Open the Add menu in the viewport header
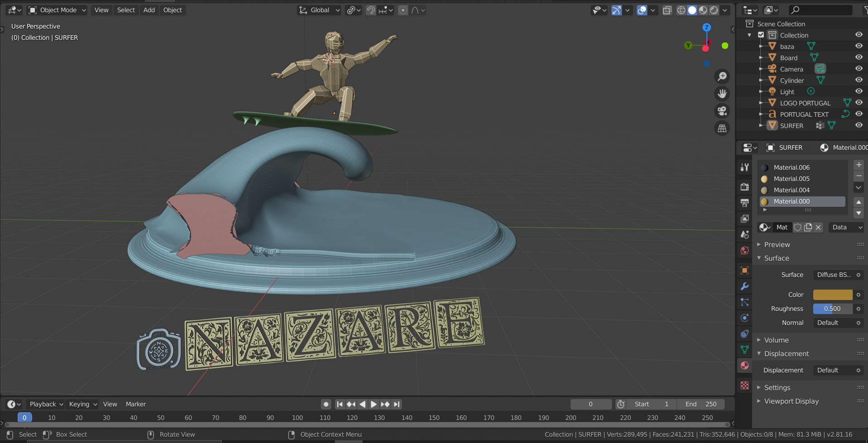The image size is (868, 443). coord(149,10)
